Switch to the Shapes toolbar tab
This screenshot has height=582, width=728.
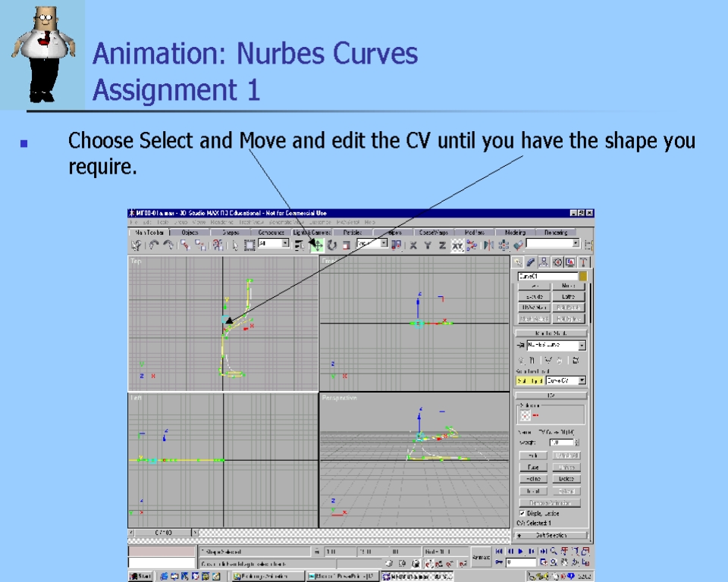click(231, 233)
